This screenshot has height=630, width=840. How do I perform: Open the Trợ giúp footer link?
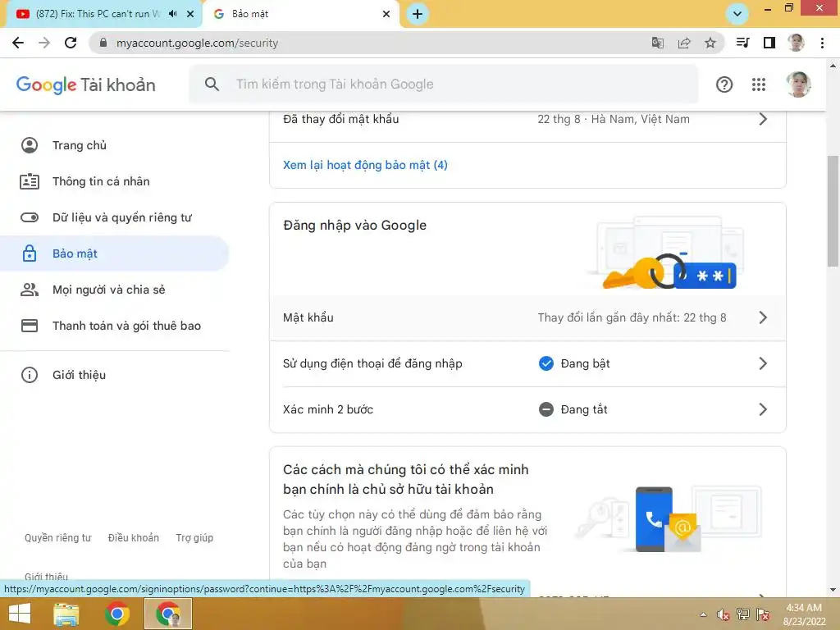(x=194, y=538)
